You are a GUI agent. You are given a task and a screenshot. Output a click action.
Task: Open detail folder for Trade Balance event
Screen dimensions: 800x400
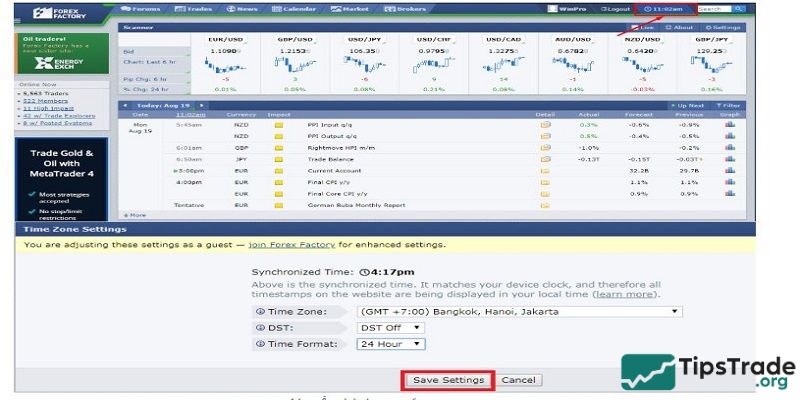(545, 158)
